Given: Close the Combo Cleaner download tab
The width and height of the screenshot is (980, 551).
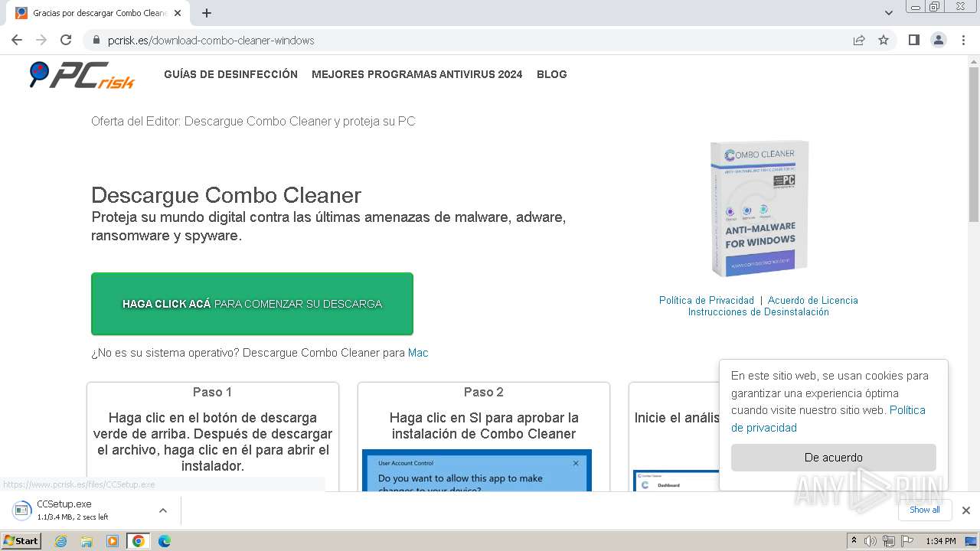Looking at the screenshot, I should (x=178, y=13).
